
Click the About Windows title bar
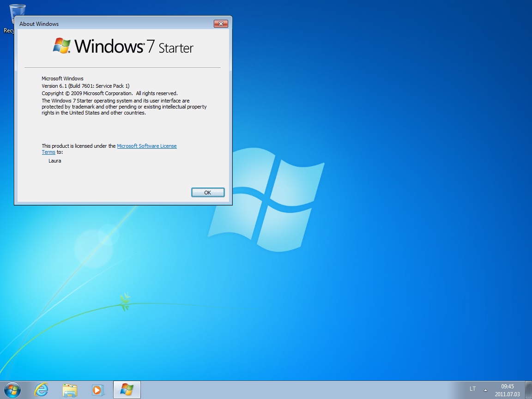click(x=115, y=24)
